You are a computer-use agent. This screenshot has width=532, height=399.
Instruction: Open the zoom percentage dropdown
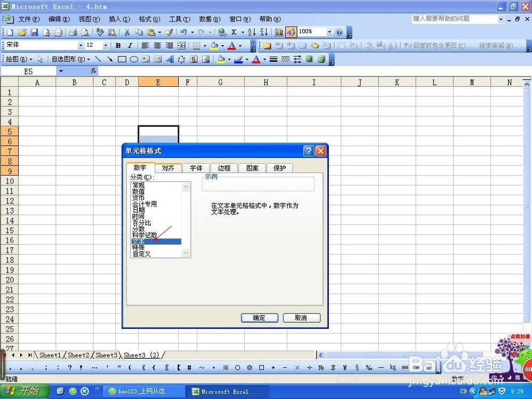click(x=329, y=32)
